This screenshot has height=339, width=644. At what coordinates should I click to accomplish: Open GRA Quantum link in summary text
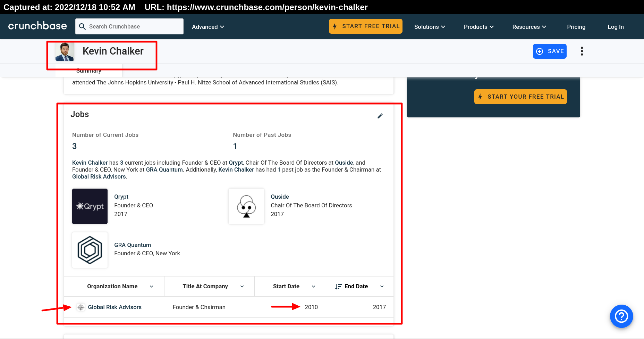pos(164,169)
